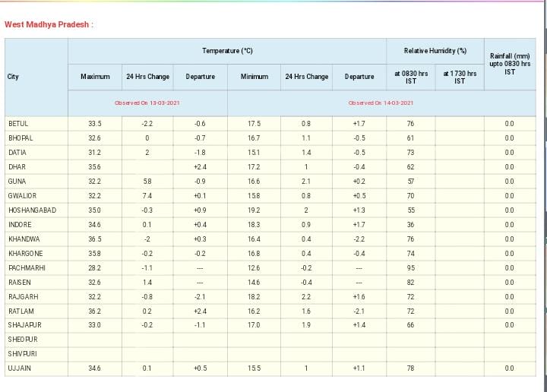Image resolution: width=547 pixels, height=392 pixels.
Task: Select the 'at 0830 hrs IST' subheader
Action: (411, 77)
